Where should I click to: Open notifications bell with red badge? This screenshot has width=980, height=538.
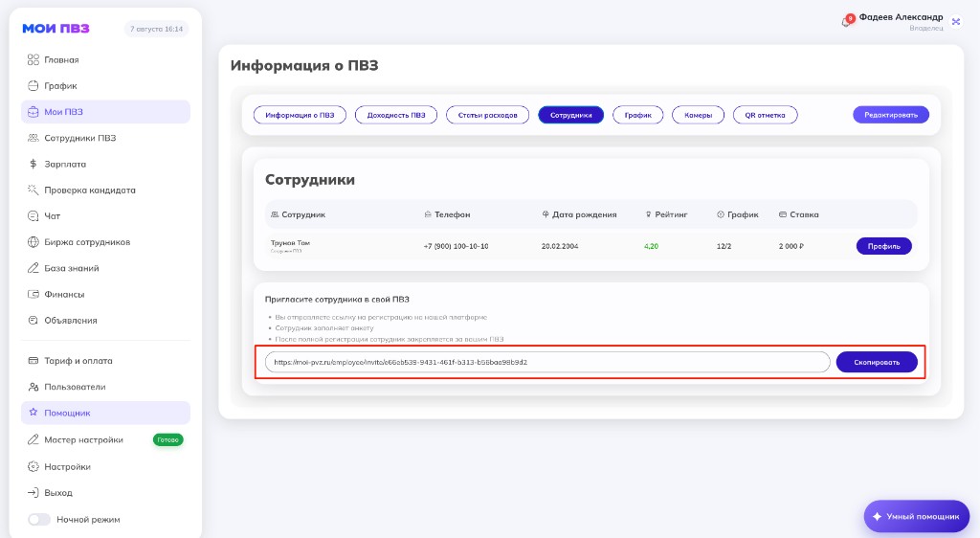847,21
